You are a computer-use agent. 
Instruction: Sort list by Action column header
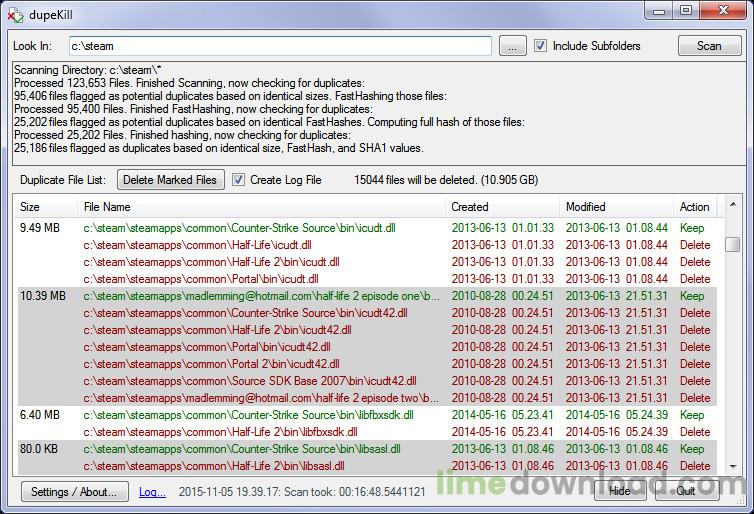[x=695, y=207]
